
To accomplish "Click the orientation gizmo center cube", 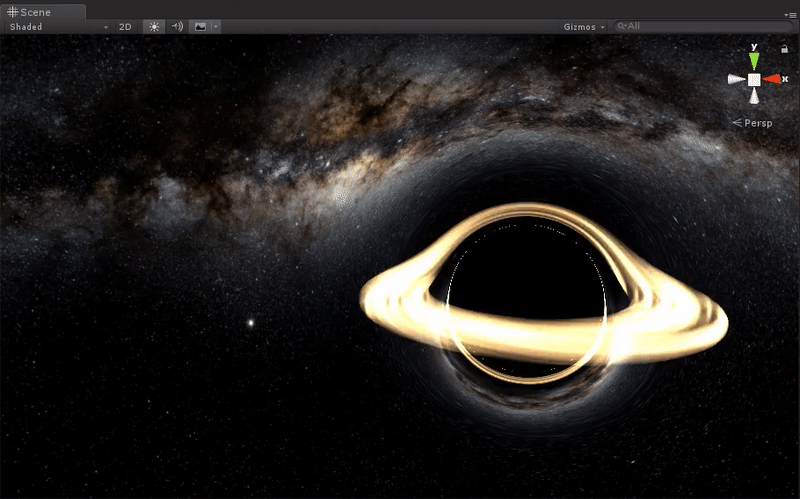I will click(x=754, y=80).
